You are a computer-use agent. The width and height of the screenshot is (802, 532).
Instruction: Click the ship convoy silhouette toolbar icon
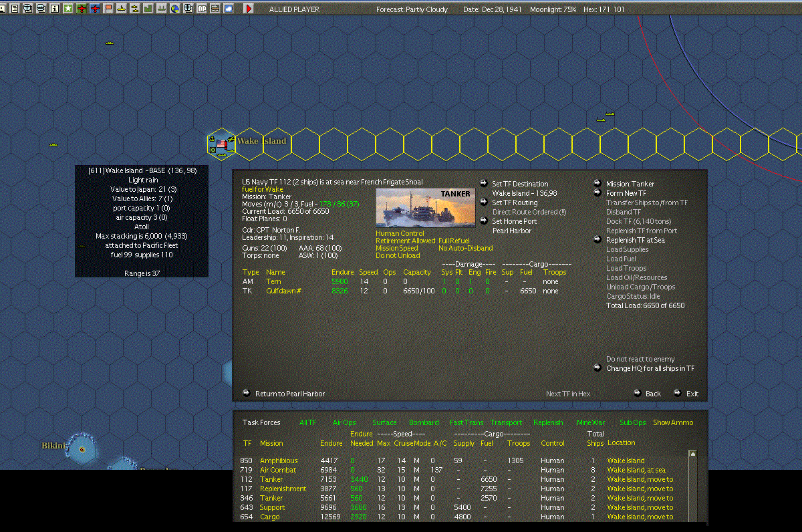(x=161, y=9)
